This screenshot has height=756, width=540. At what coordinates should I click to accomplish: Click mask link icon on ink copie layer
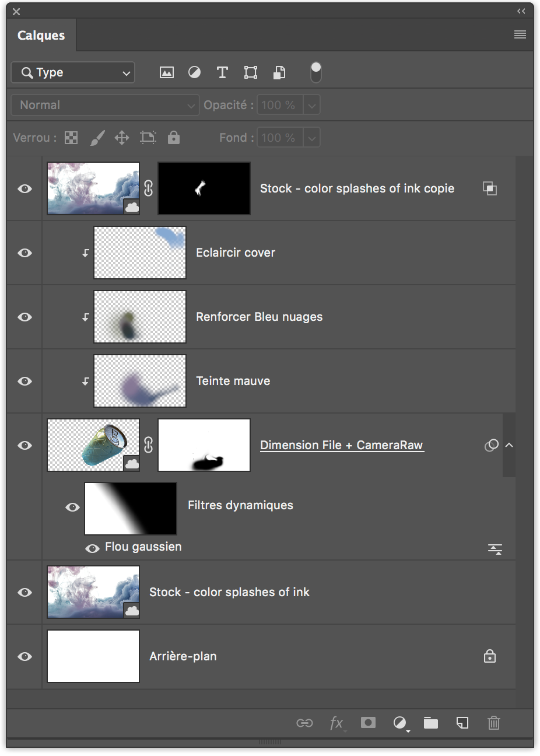tap(148, 188)
